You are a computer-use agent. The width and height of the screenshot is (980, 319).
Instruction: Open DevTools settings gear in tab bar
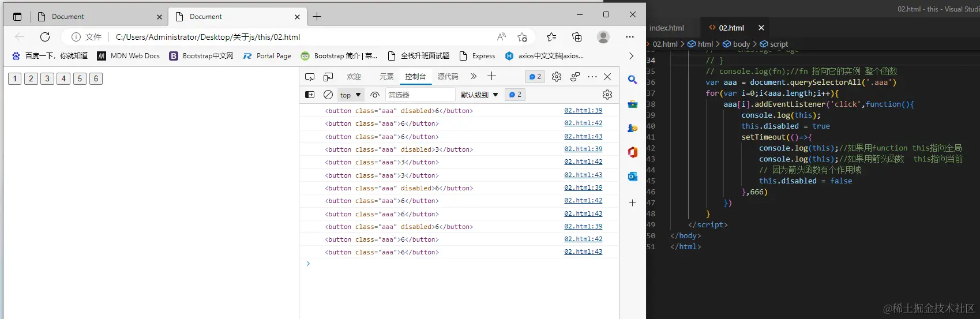pos(557,77)
